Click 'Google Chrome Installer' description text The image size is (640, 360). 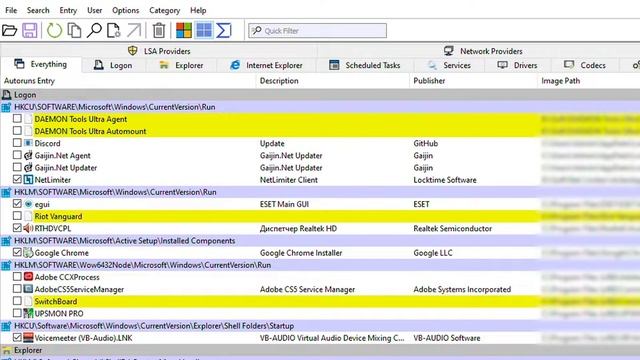301,253
